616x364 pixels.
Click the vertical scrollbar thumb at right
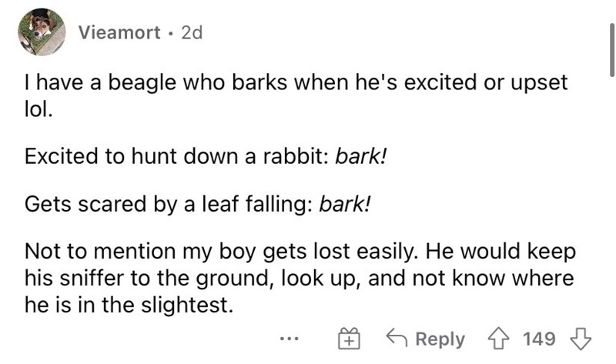(611, 50)
